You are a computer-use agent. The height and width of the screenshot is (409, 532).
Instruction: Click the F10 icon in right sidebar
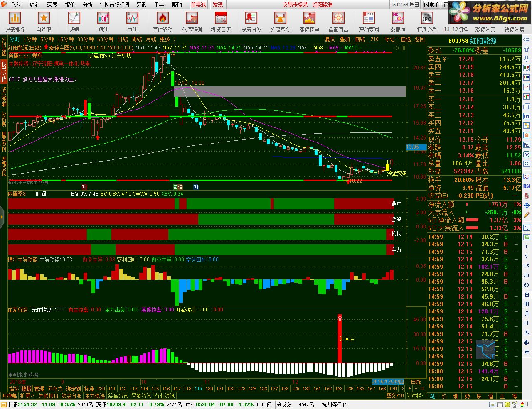tap(527, 116)
